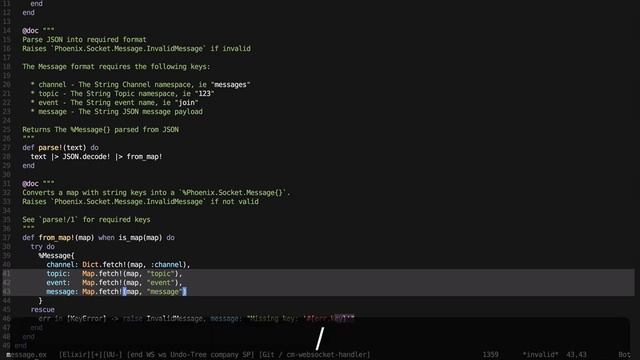Image resolution: width=640 pixels, height=360 pixels.
Task: Click the 'rescue' keyword
Action: coord(42,309)
